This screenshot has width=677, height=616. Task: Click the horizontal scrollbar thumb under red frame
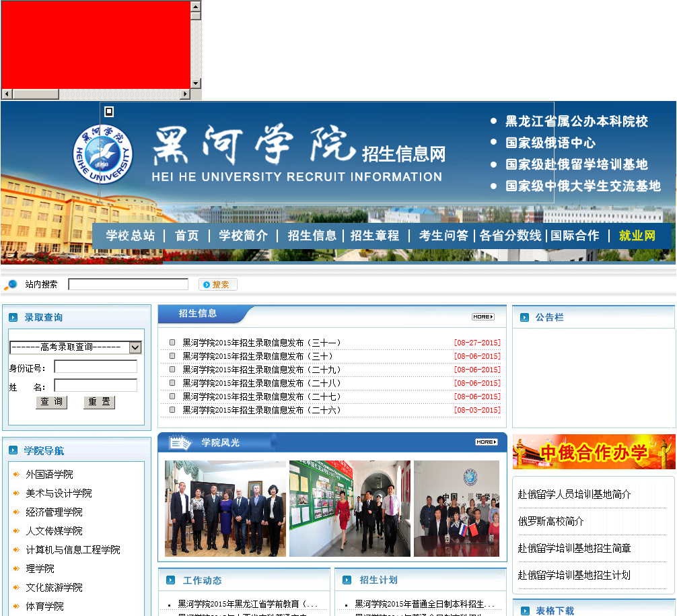36,94
